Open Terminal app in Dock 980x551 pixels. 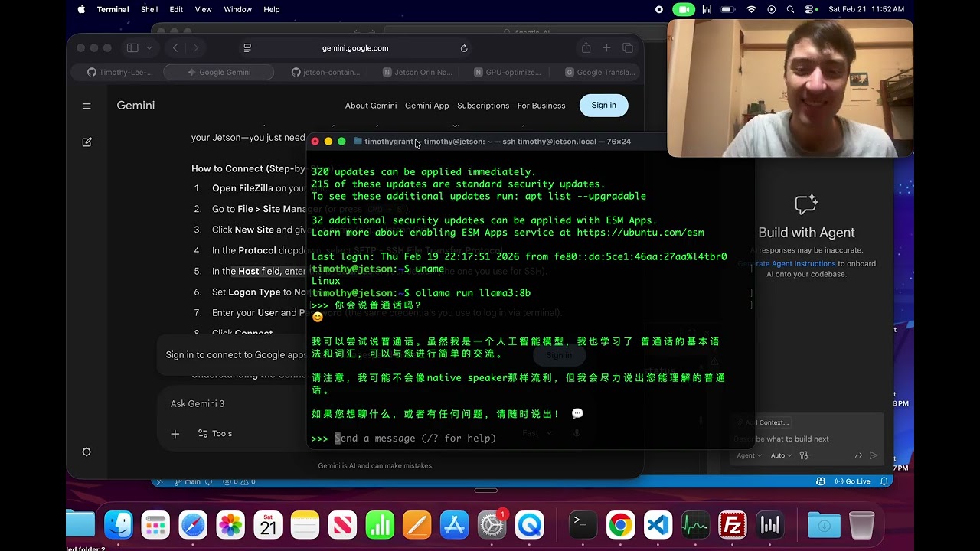(583, 525)
